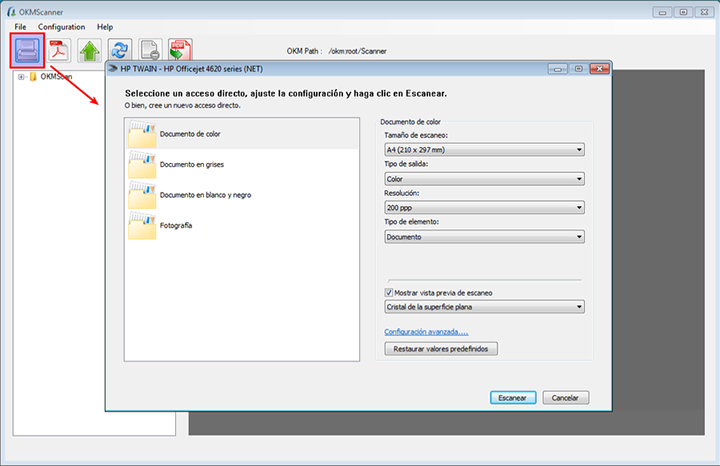Open the Configuration menu

pos(62,27)
